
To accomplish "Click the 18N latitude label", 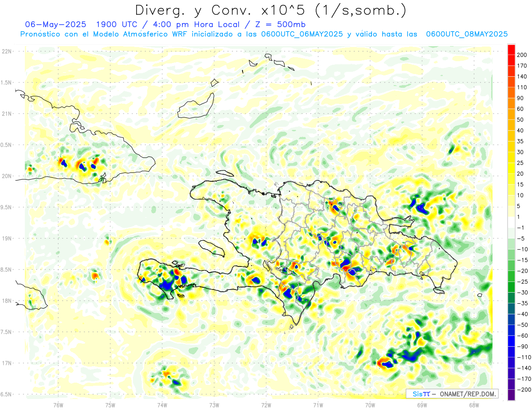I will click(7, 301).
